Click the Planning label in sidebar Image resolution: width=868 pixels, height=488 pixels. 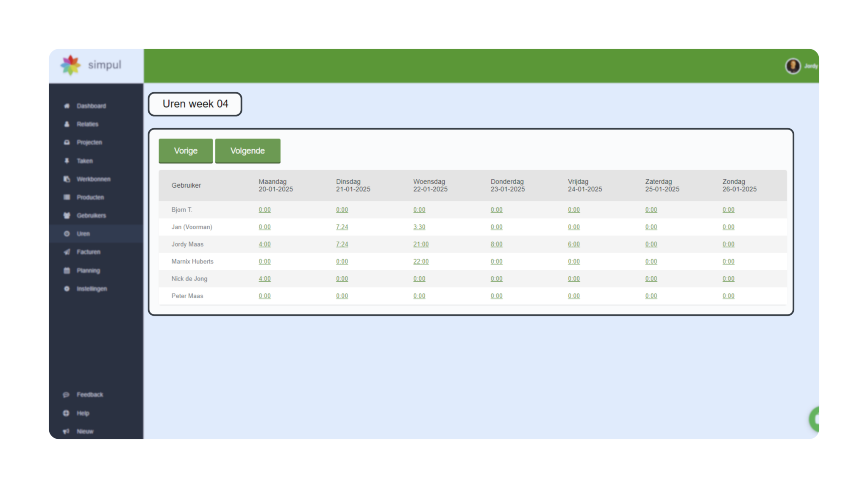coord(88,271)
